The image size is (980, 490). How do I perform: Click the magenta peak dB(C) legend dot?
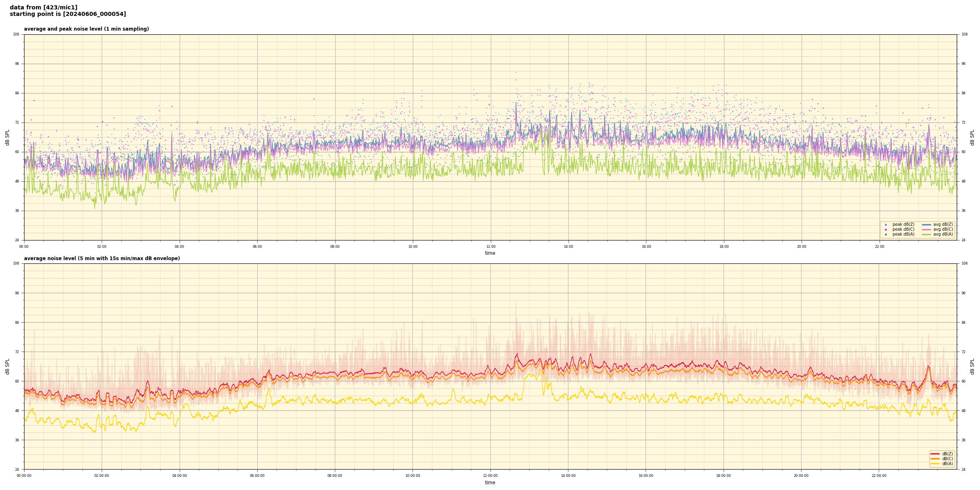pyautogui.click(x=886, y=229)
